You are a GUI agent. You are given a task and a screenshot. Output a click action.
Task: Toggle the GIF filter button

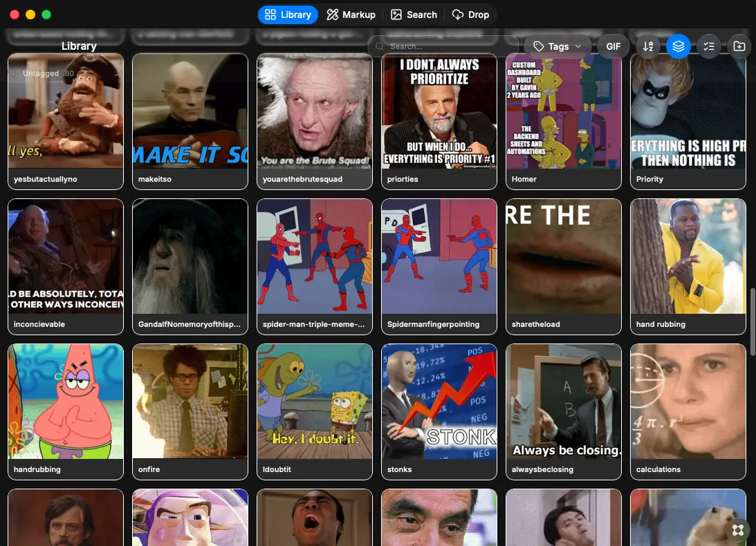pyautogui.click(x=614, y=46)
